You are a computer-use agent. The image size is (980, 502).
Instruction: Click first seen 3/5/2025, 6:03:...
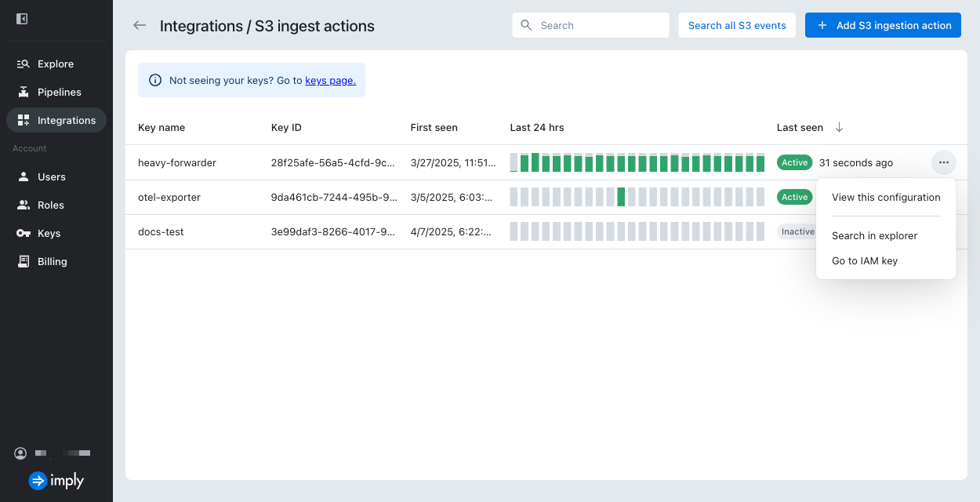[x=451, y=197]
